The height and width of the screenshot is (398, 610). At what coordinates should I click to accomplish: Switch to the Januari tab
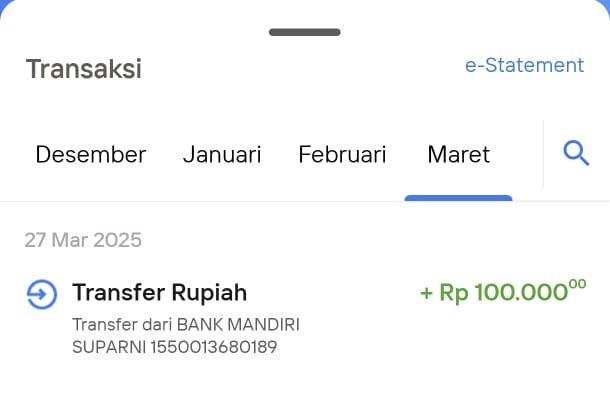(222, 154)
